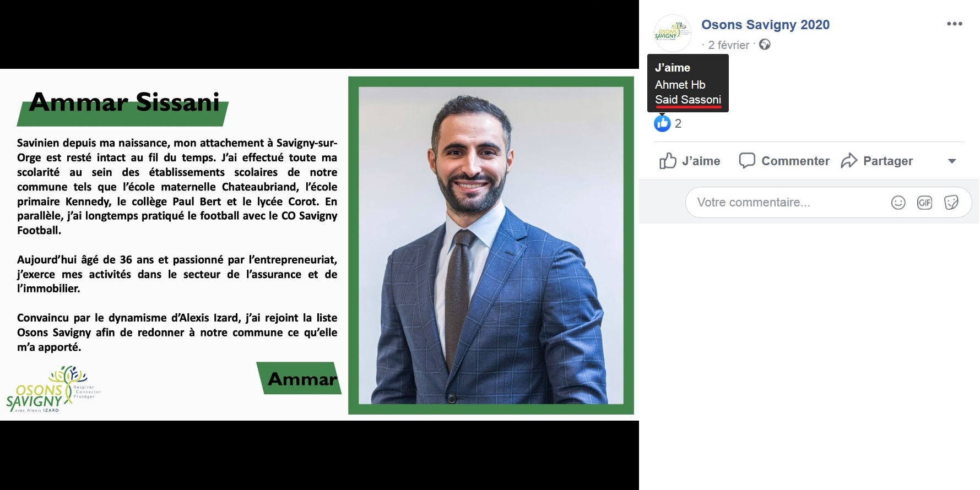Like the post with J'aime button
This screenshot has height=490, width=980.
click(690, 161)
